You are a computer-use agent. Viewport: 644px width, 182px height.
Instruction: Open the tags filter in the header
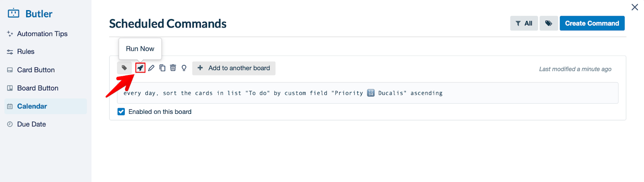[549, 23]
